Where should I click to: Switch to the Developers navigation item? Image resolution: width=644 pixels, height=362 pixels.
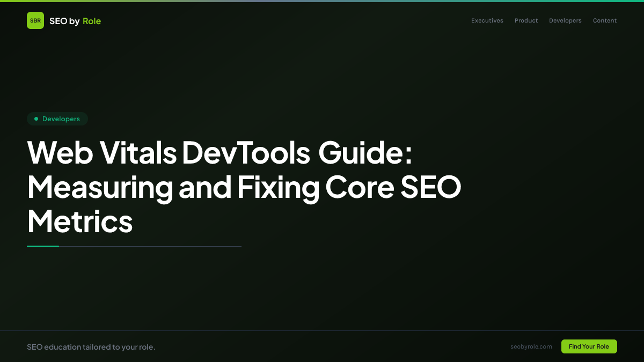565,20
